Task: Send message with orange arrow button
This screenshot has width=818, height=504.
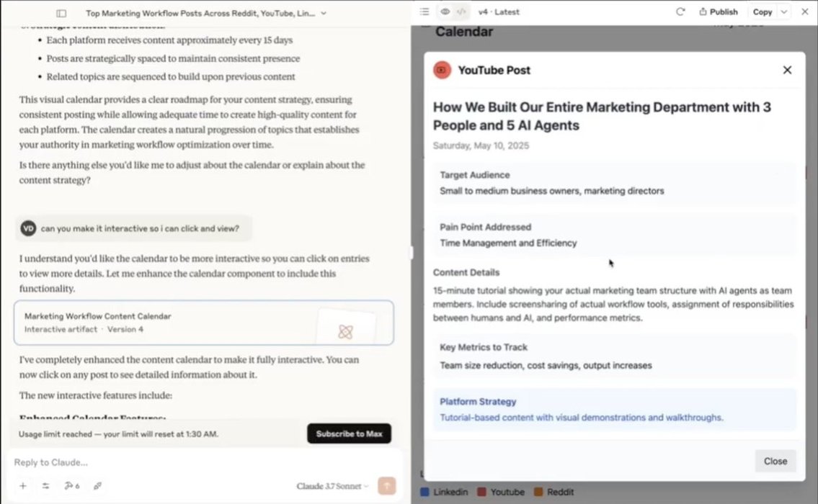Action: [x=386, y=486]
